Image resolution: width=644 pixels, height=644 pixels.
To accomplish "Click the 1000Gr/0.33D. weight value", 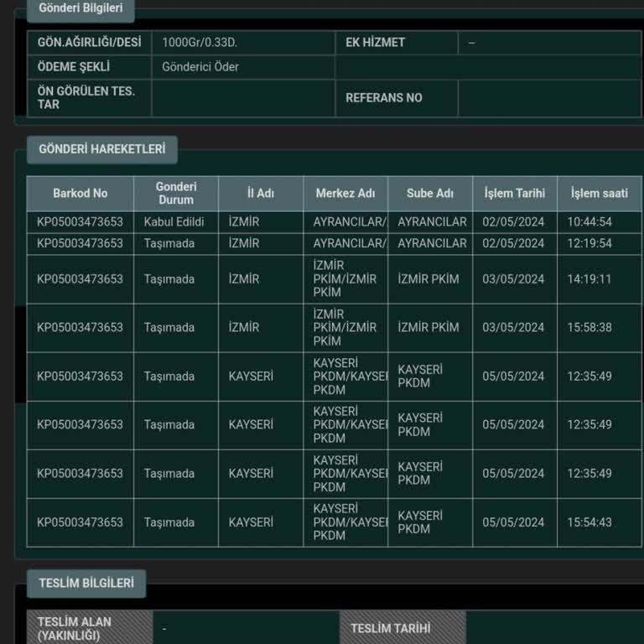I will point(200,43).
